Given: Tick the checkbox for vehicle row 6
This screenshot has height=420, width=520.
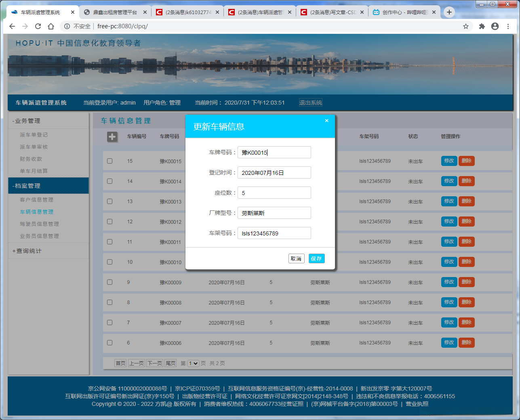Looking at the screenshot, I should (x=109, y=342).
